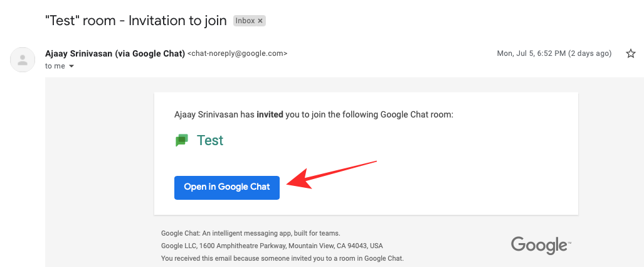This screenshot has width=644, height=267.
Task: Click the "to me" recipient text
Action: point(55,66)
